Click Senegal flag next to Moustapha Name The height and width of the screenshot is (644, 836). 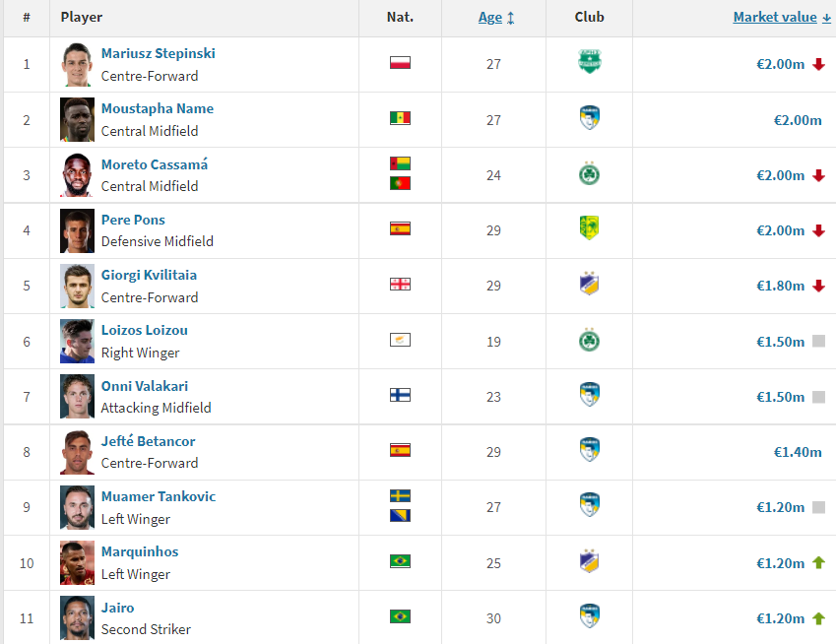point(400,118)
